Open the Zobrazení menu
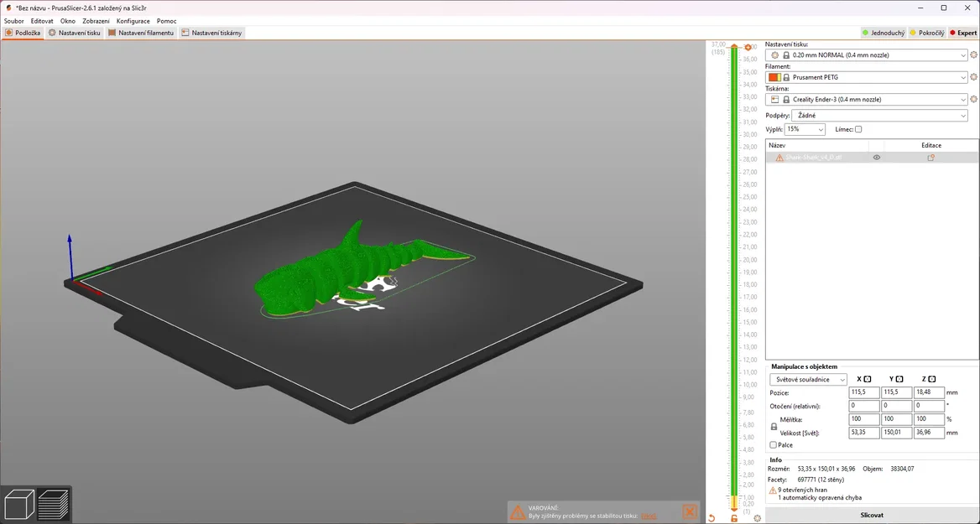The width and height of the screenshot is (980, 524). (x=96, y=21)
